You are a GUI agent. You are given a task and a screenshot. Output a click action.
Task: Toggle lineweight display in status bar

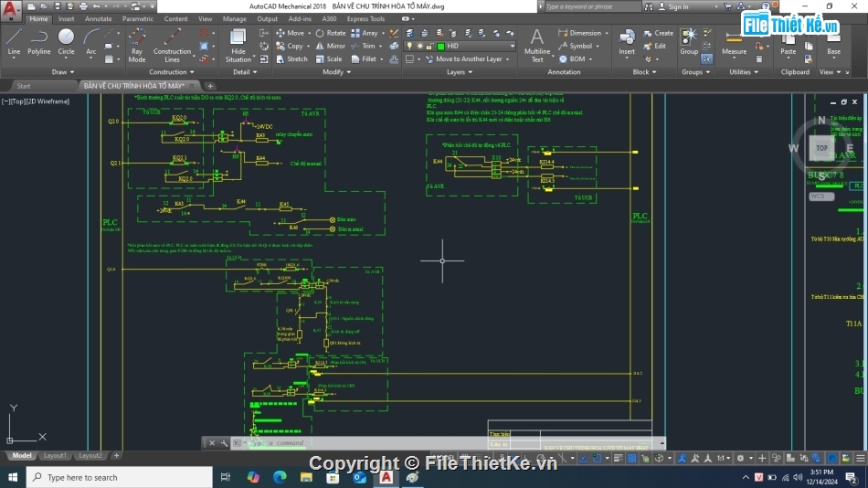coord(618,458)
